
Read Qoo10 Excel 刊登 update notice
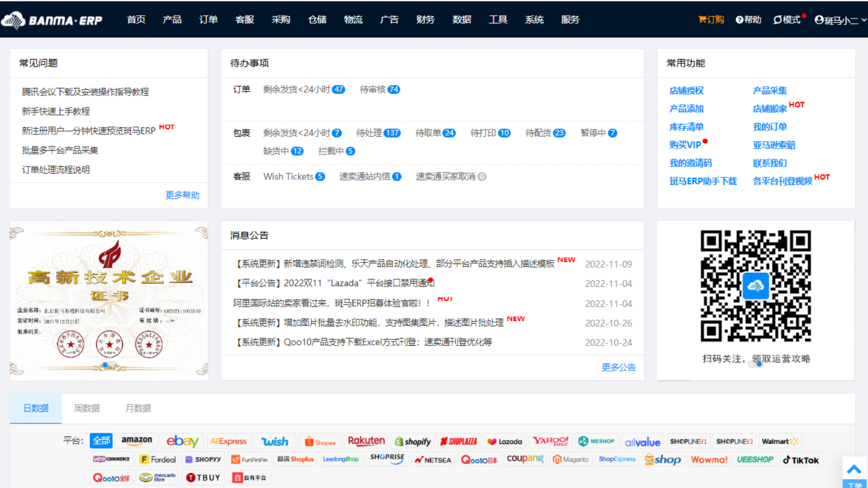click(363, 342)
